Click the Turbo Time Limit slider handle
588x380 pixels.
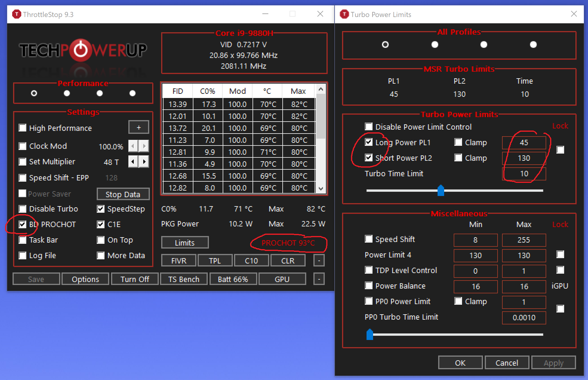click(x=441, y=190)
